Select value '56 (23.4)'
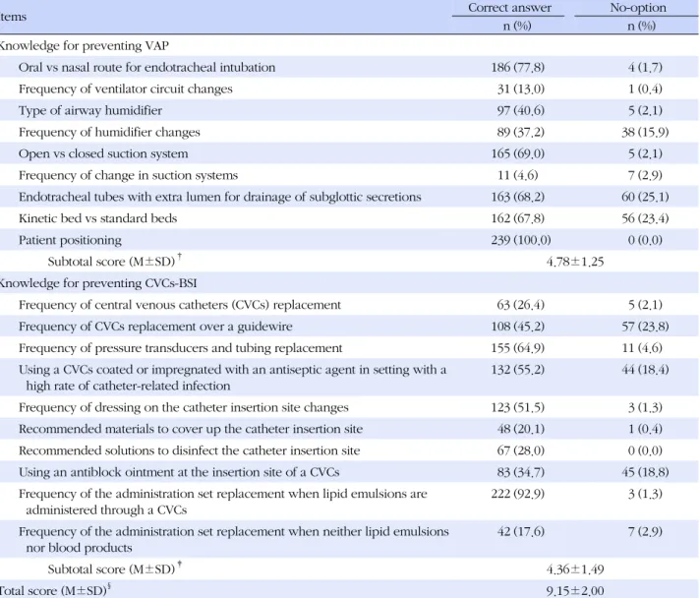 click(645, 218)
